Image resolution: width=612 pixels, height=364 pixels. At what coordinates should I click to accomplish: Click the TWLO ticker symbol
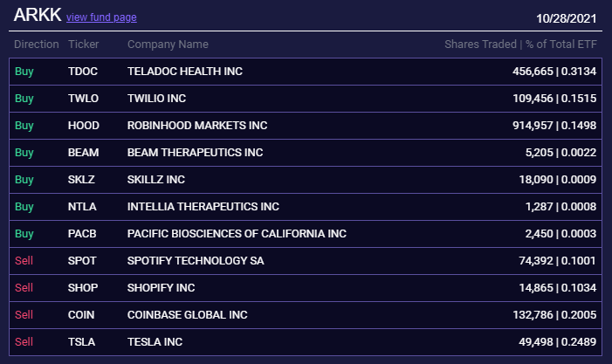point(83,99)
